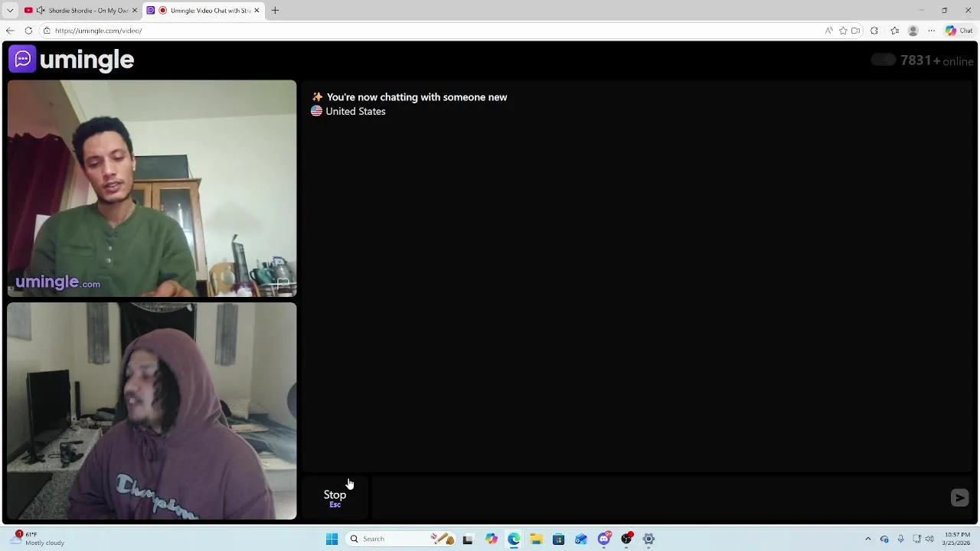Toggle the switch beside online count
This screenshot has height=551, width=980.
pyautogui.click(x=883, y=60)
